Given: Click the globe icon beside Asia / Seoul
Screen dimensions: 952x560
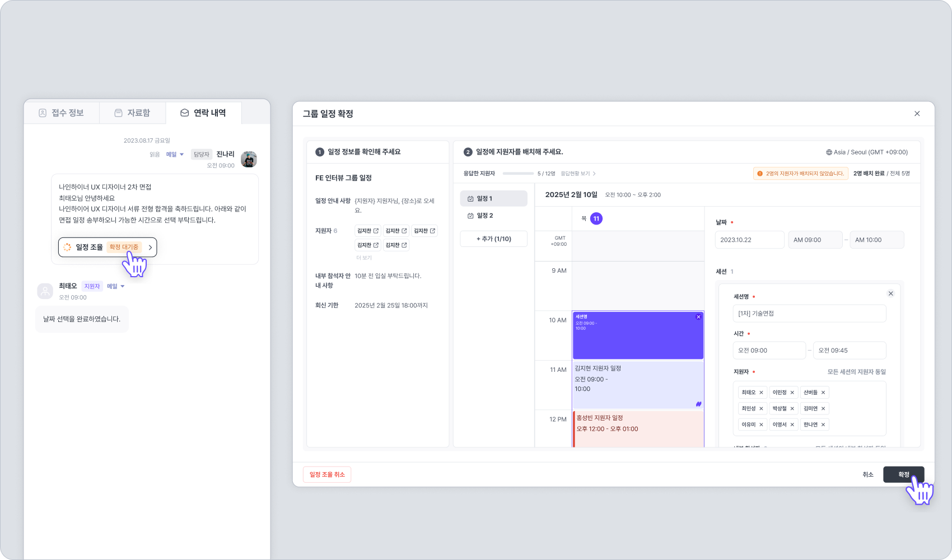Looking at the screenshot, I should point(829,152).
